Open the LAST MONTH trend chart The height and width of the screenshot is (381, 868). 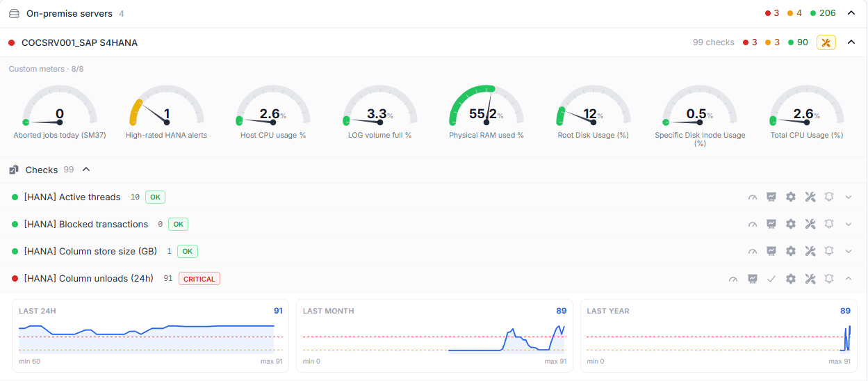[x=435, y=336]
